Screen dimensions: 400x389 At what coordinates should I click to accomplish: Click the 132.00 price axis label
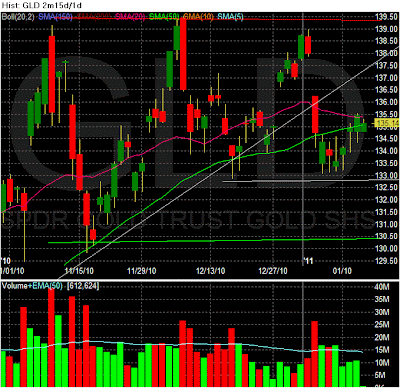point(386,200)
